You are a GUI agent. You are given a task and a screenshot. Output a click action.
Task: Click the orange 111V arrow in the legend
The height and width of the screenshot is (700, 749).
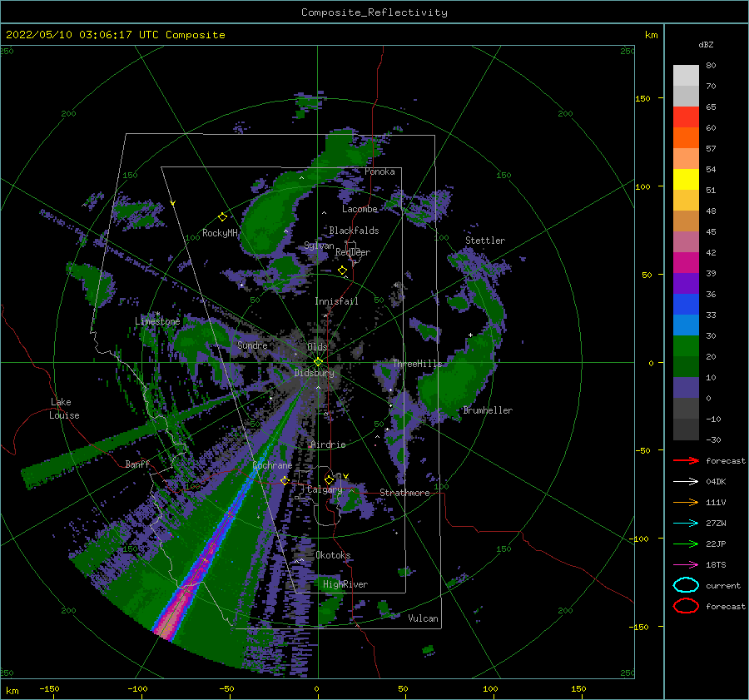(x=686, y=502)
